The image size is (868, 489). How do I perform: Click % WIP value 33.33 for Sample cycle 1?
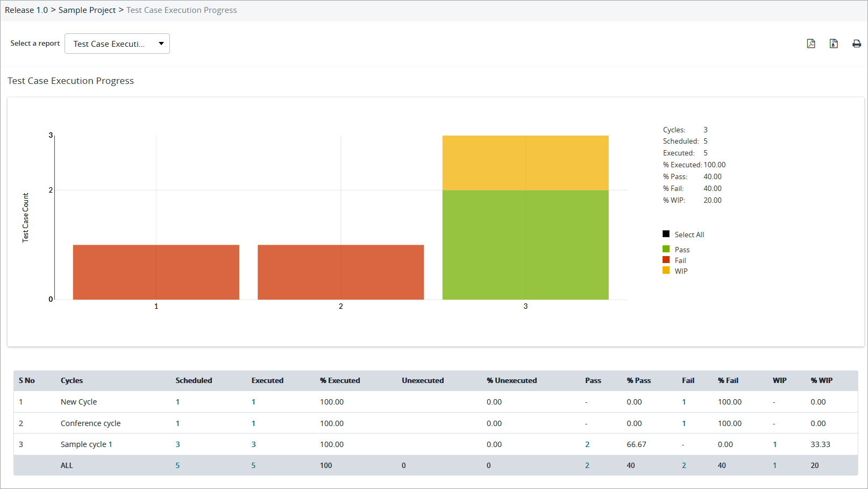[x=820, y=444]
